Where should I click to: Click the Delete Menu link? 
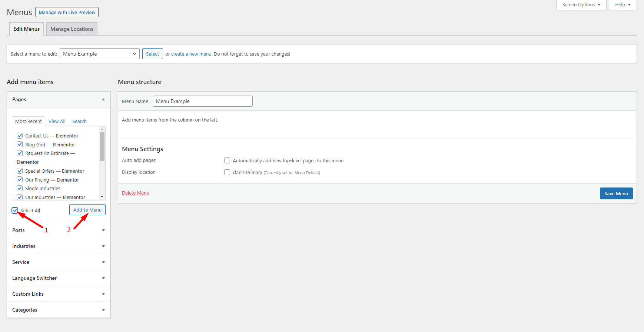tap(136, 193)
